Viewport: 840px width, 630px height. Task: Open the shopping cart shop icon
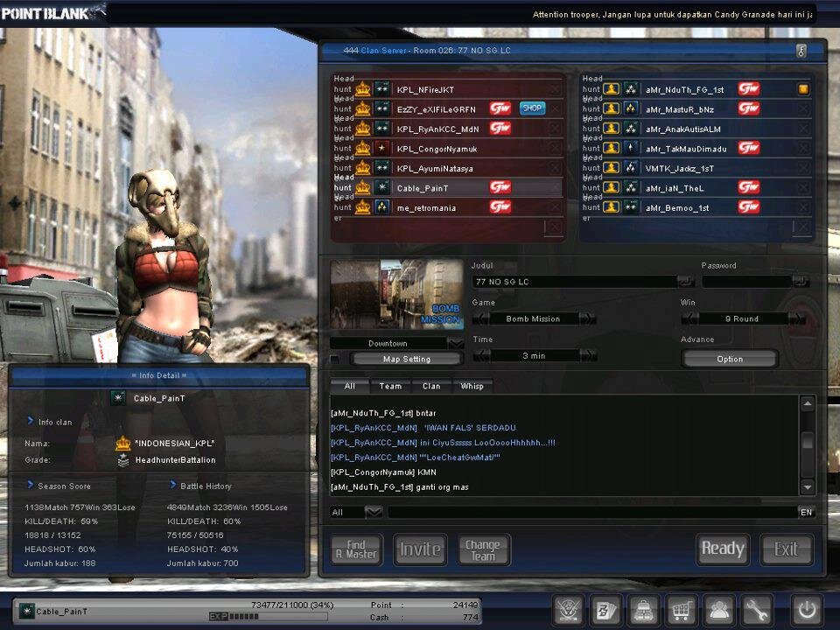click(682, 610)
